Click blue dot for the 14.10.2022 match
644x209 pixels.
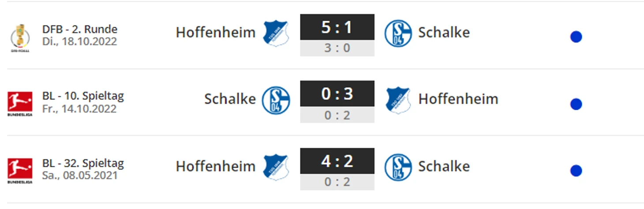tap(576, 104)
